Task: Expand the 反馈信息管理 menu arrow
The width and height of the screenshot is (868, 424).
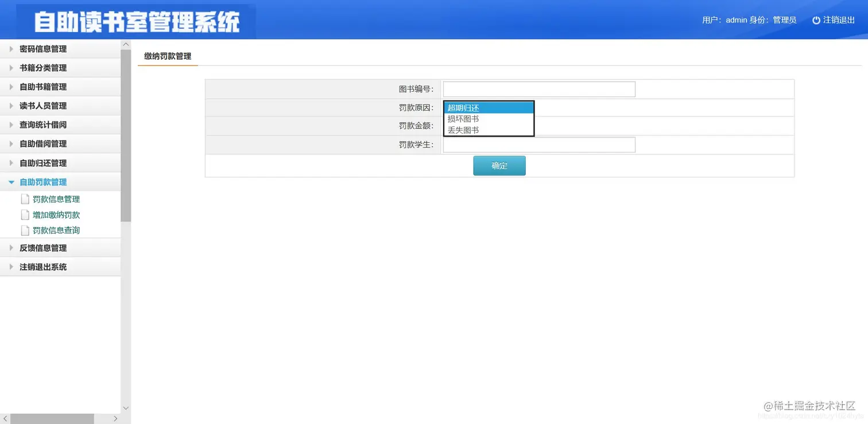Action: click(x=11, y=248)
